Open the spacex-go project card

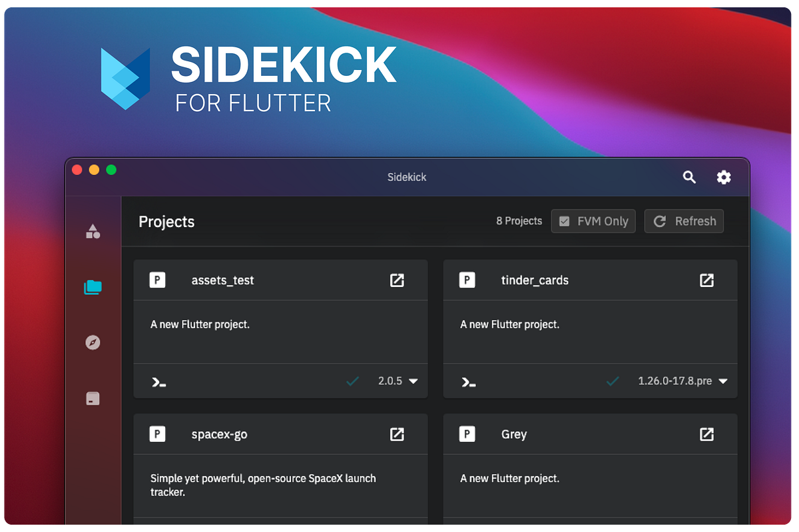click(220, 433)
